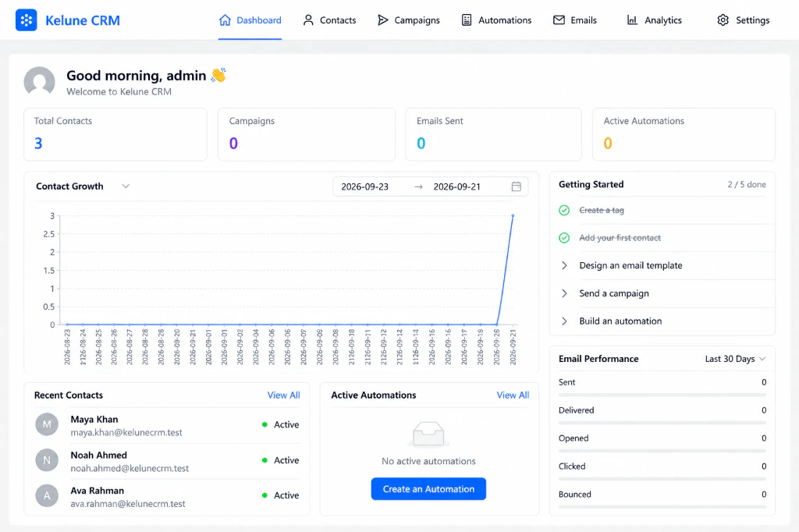Click ava.rahman@kelunecrm.test email text
This screenshot has width=799, height=532.
point(128,504)
